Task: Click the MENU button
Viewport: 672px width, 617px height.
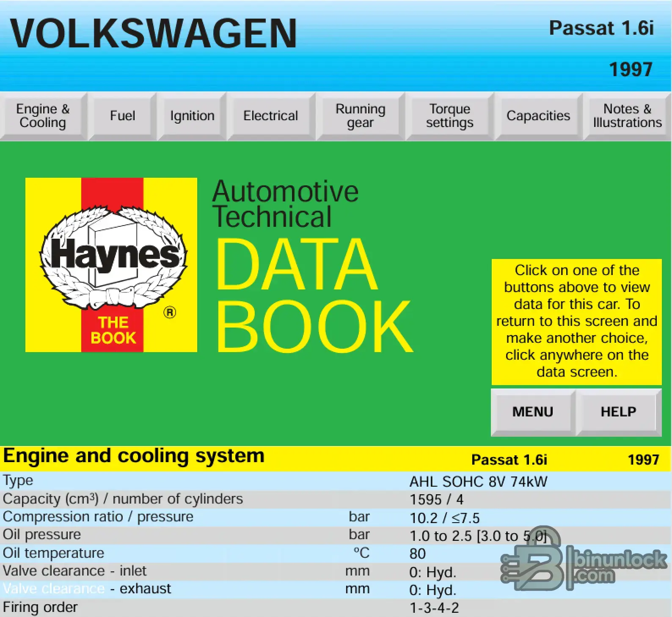Action: point(533,412)
